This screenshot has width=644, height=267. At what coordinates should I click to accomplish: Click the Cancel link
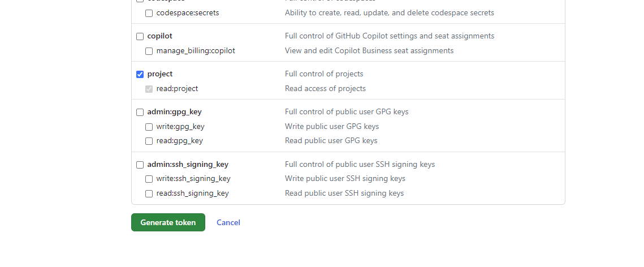pyautogui.click(x=228, y=222)
